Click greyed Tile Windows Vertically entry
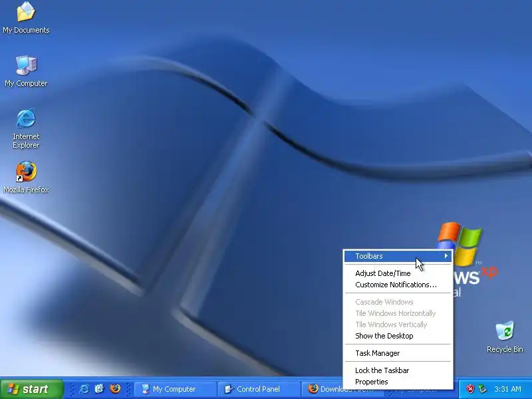This screenshot has width=532, height=399. point(398,325)
